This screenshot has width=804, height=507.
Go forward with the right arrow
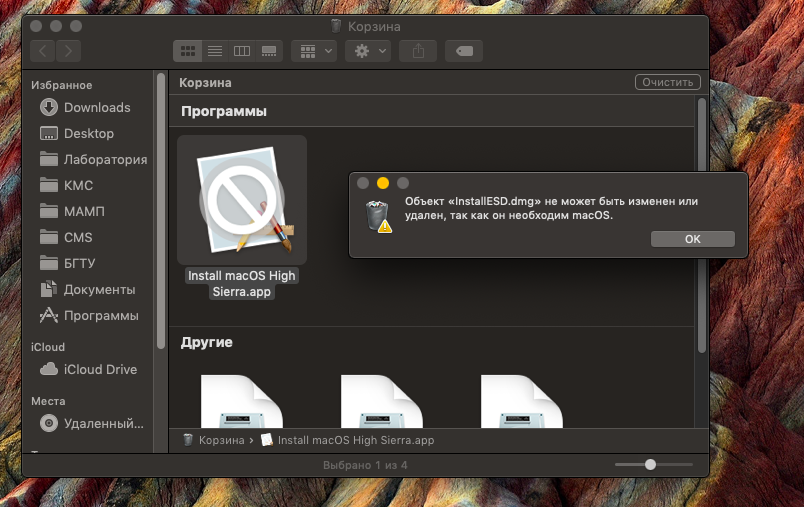pyautogui.click(x=68, y=51)
